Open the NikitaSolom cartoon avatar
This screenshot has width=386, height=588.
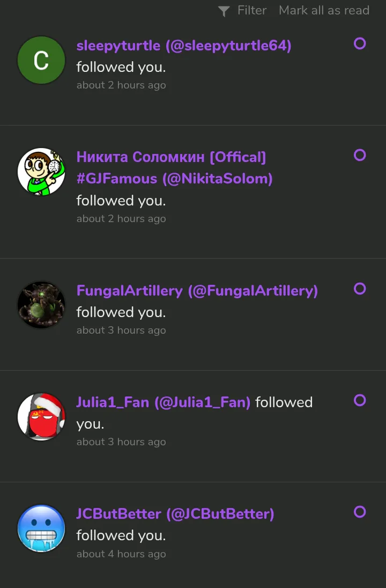[41, 172]
